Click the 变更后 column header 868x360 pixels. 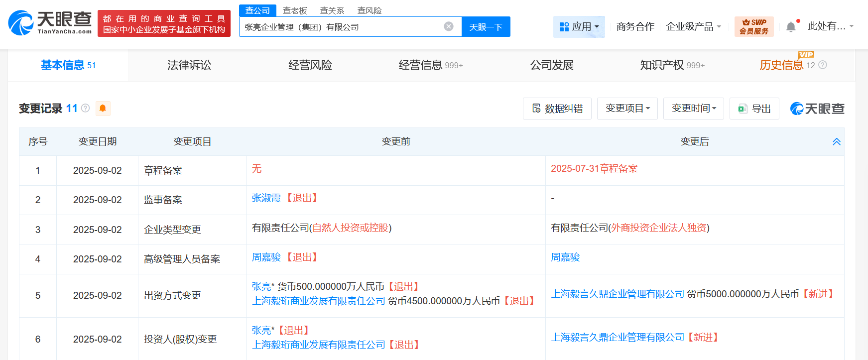[x=695, y=141]
